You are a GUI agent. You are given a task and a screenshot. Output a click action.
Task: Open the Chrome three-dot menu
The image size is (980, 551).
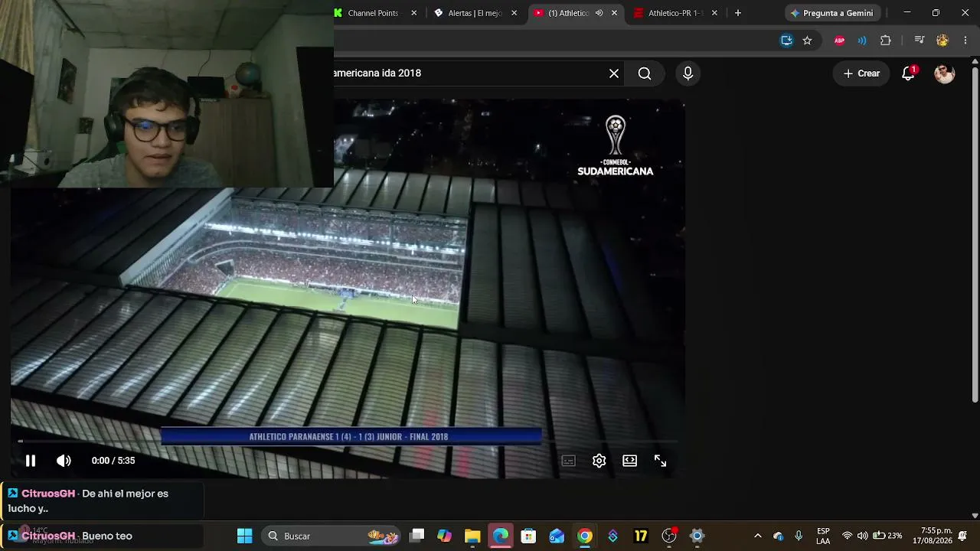click(965, 41)
